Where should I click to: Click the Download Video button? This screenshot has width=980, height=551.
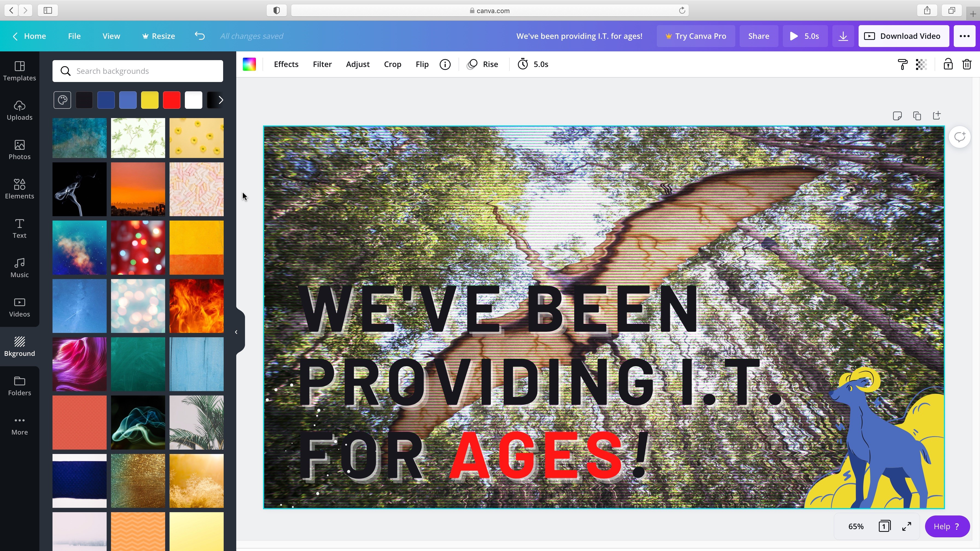[903, 36]
